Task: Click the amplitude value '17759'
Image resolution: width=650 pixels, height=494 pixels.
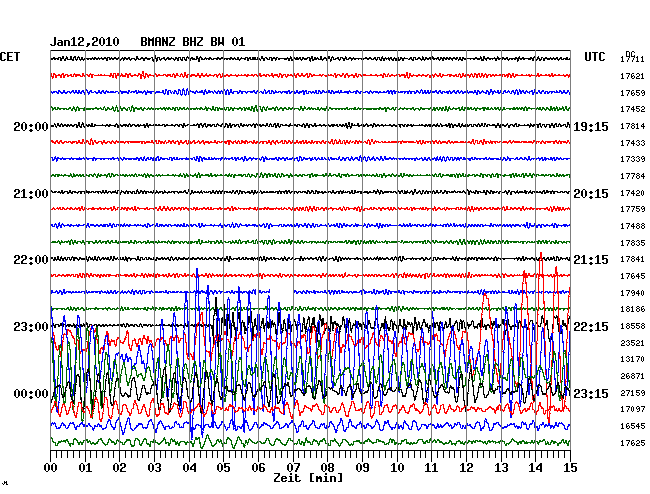Action: (633, 209)
